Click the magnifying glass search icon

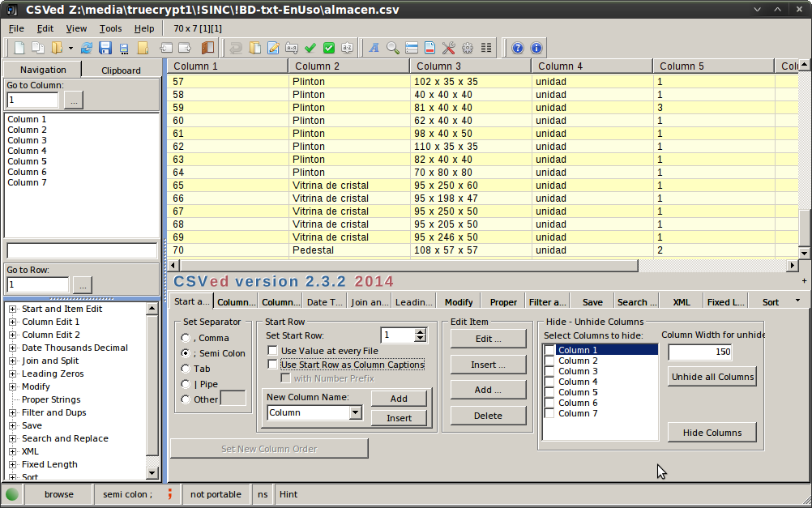click(393, 48)
